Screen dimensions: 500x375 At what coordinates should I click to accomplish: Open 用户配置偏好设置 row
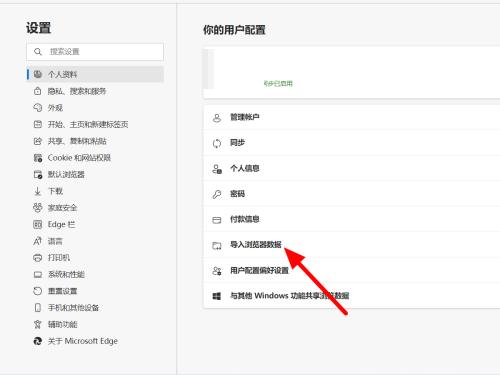coord(352,270)
